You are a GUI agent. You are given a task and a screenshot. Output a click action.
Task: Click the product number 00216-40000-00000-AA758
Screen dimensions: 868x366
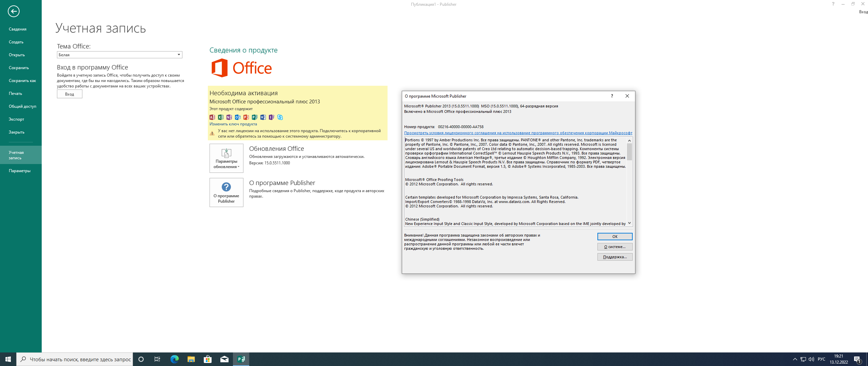point(461,127)
